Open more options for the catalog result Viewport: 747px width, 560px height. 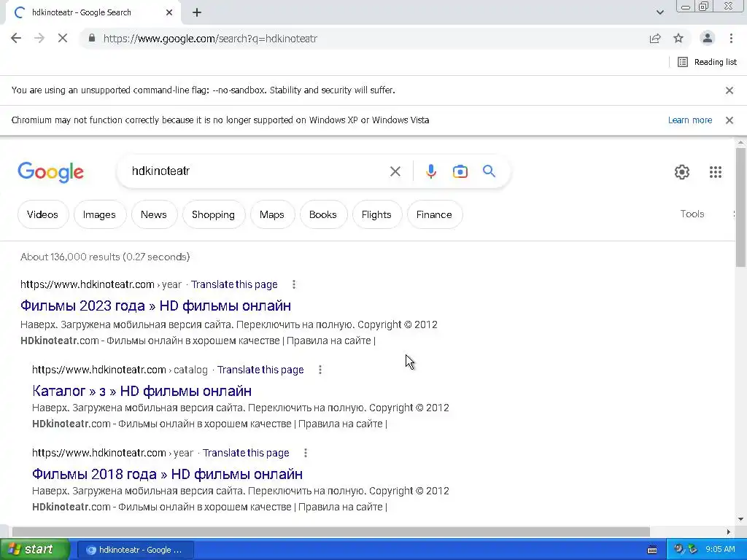point(320,370)
